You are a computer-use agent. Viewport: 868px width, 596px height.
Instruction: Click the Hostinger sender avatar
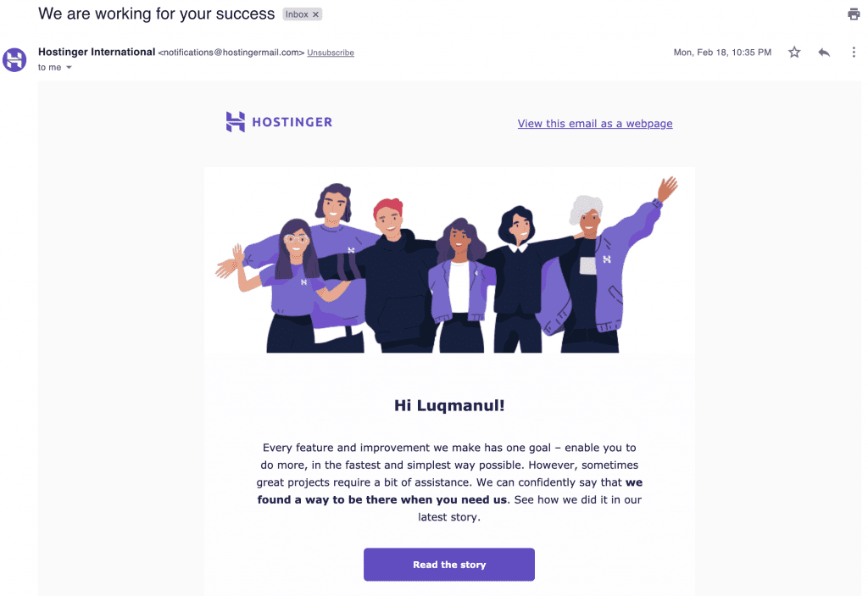click(x=14, y=60)
